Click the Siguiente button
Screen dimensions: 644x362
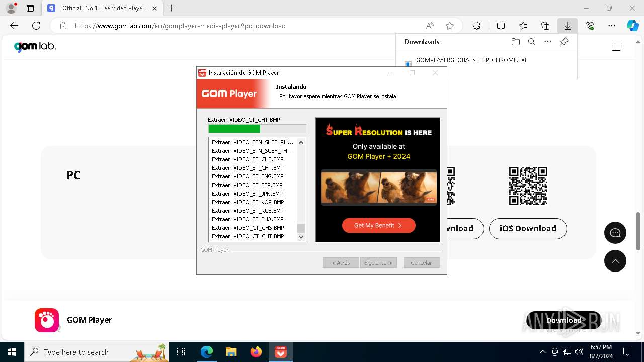pos(378,263)
